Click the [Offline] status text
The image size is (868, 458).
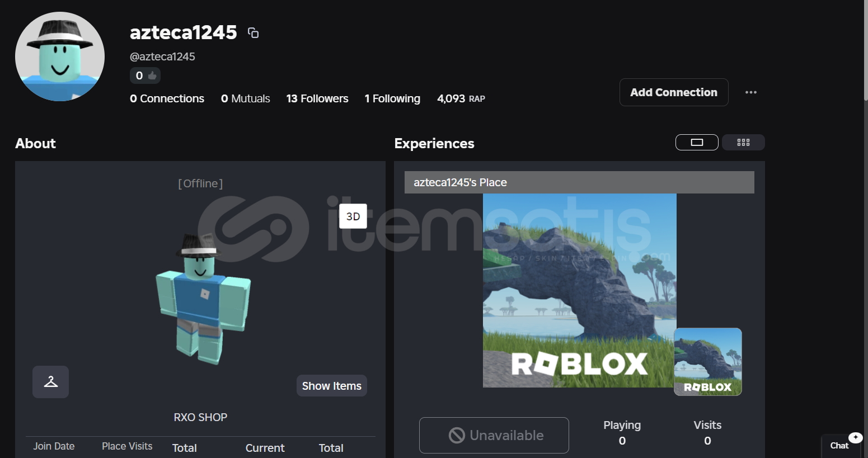tap(200, 183)
